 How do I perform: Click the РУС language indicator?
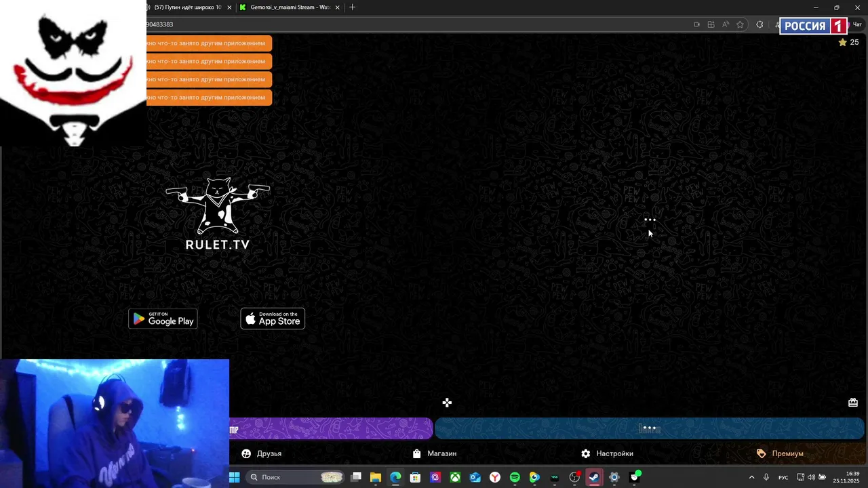pyautogui.click(x=783, y=477)
